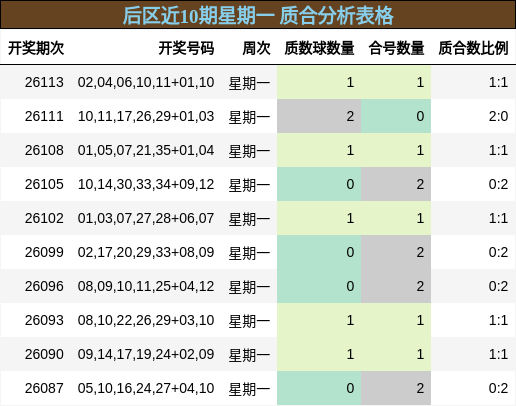Viewport: 516px width, 406px height.
Task: Click ratio 0:2 in row 26087
Action: coord(498,388)
